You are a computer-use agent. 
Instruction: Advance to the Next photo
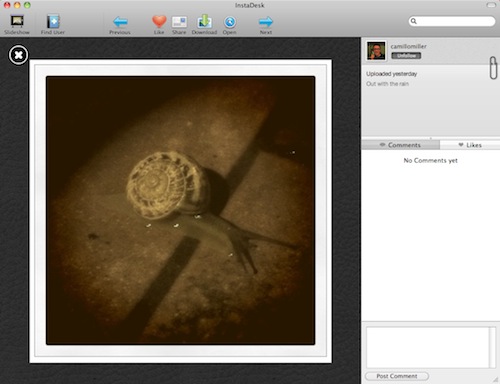[266, 25]
